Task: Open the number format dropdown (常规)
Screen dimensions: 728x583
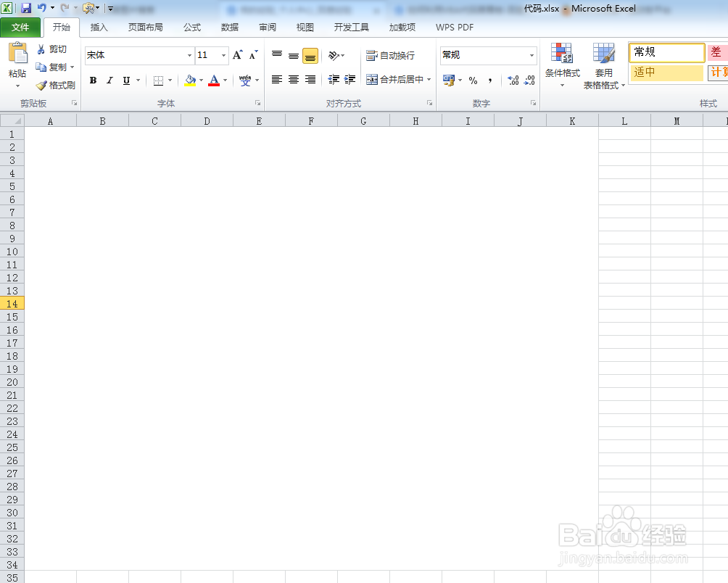Action: point(531,55)
